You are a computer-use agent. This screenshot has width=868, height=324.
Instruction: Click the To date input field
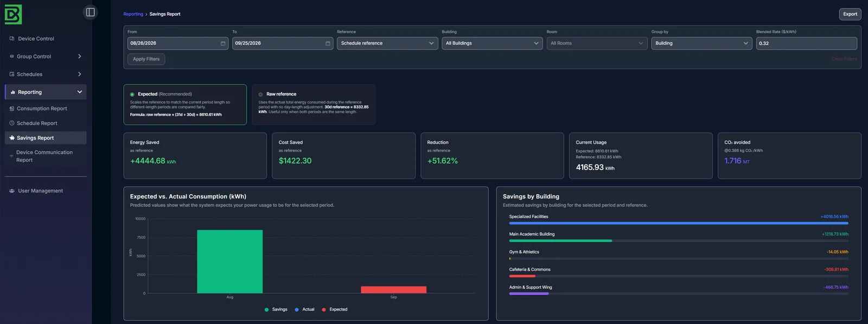(282, 43)
